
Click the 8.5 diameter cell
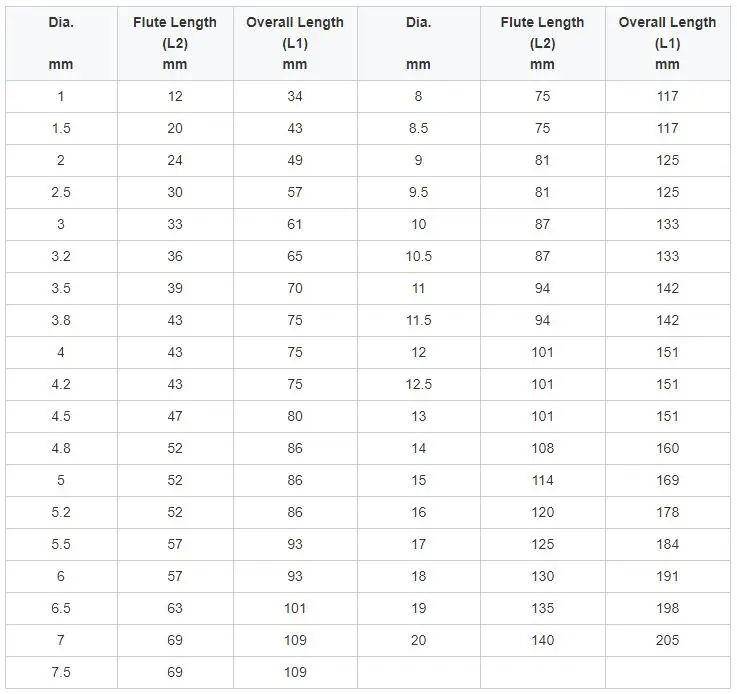(x=418, y=128)
